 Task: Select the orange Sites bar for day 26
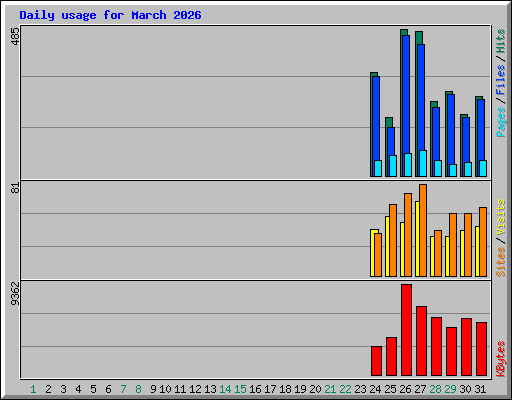[408, 235]
